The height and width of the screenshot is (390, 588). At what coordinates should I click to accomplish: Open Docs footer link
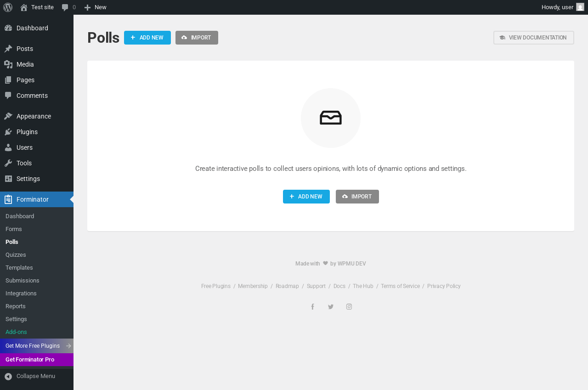[339, 286]
